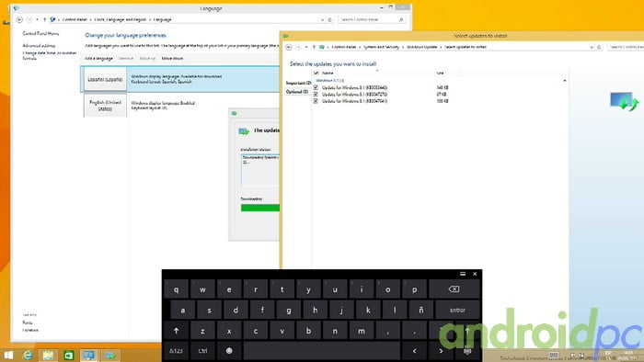Select the English (United States) language entry
Viewport: 644px width, 362px height.
pyautogui.click(x=180, y=106)
